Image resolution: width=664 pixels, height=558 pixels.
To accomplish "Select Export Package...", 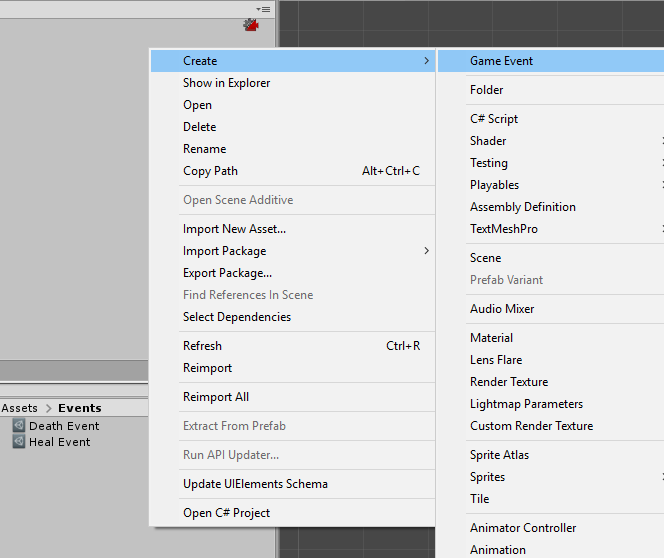I will [x=293, y=273].
